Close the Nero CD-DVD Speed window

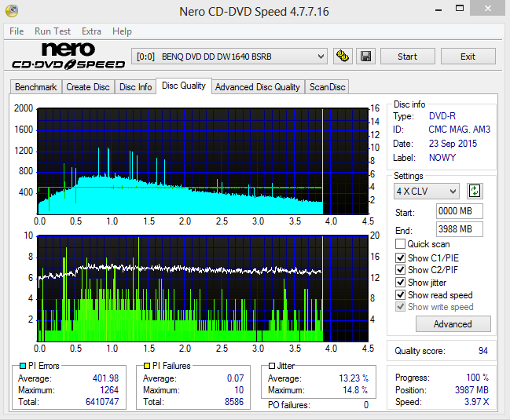click(488, 9)
